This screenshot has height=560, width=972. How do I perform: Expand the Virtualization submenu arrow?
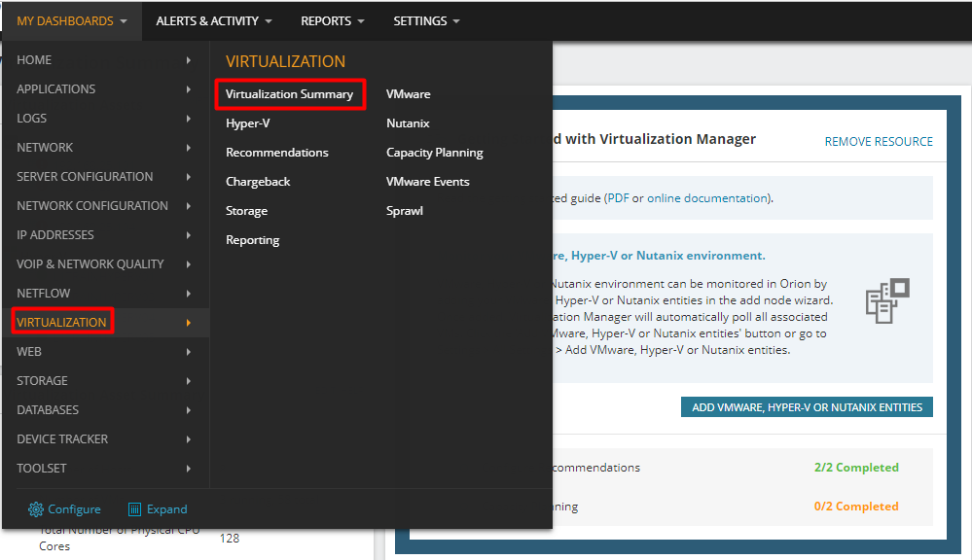[x=189, y=322]
